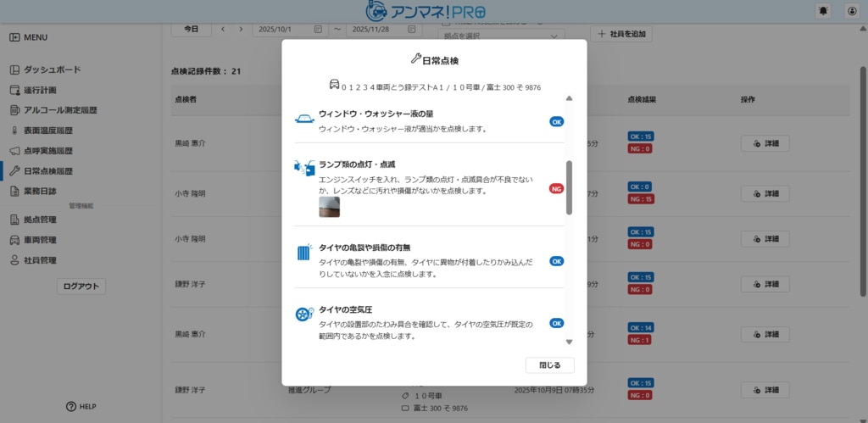Click the tire crack inspection icon
Image resolution: width=868 pixels, height=423 pixels.
(x=304, y=253)
